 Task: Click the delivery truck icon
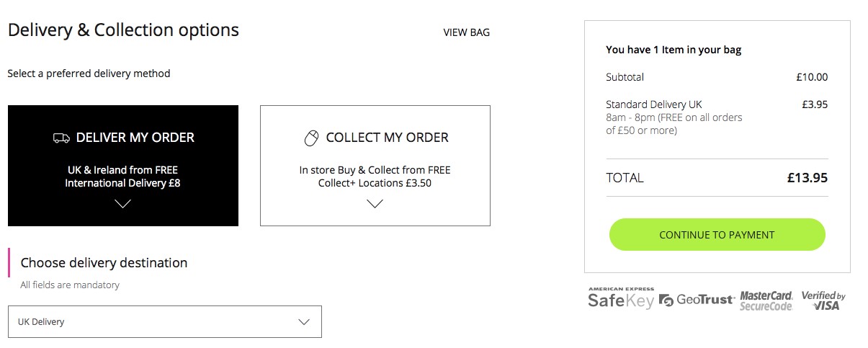[61, 138]
